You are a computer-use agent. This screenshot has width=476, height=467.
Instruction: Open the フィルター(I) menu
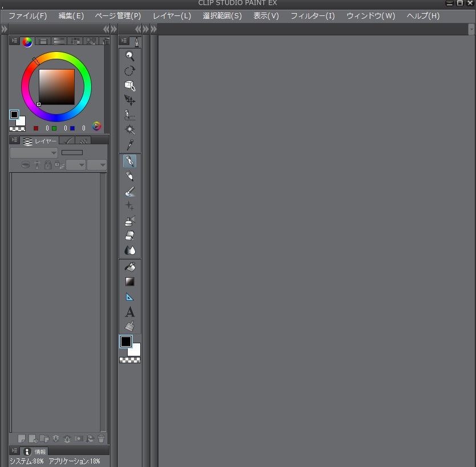pyautogui.click(x=312, y=15)
